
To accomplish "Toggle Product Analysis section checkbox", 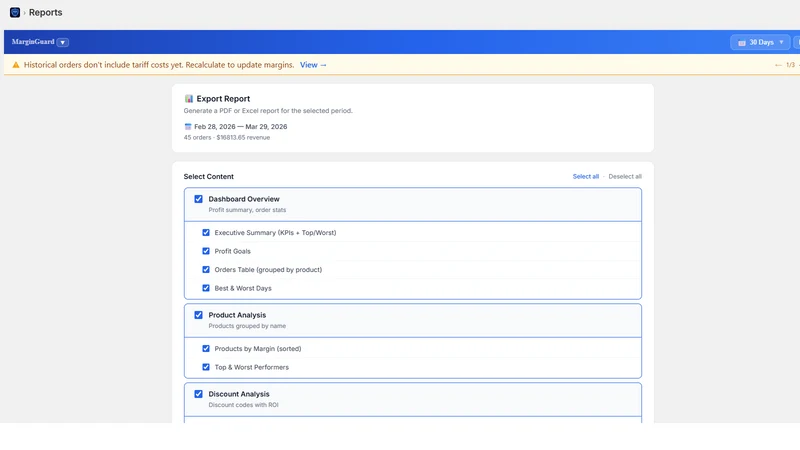I will pos(198,315).
